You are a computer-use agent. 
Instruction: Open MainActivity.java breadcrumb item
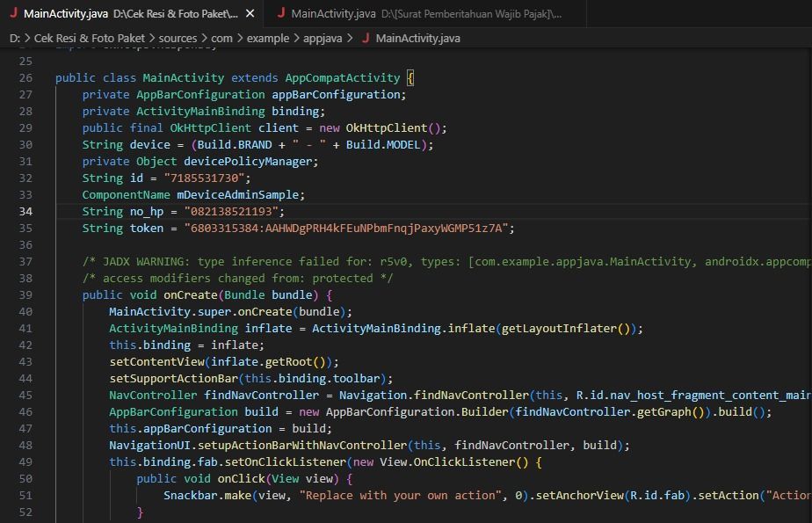point(418,39)
